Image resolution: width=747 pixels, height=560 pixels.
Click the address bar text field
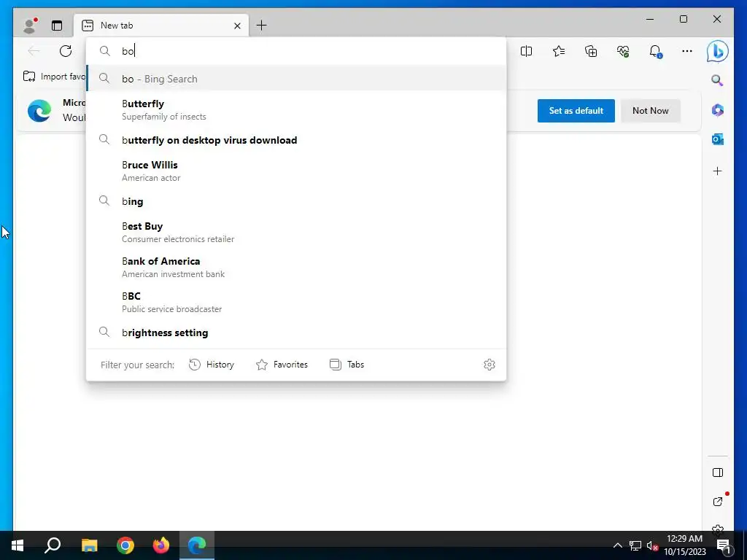[x=296, y=51]
